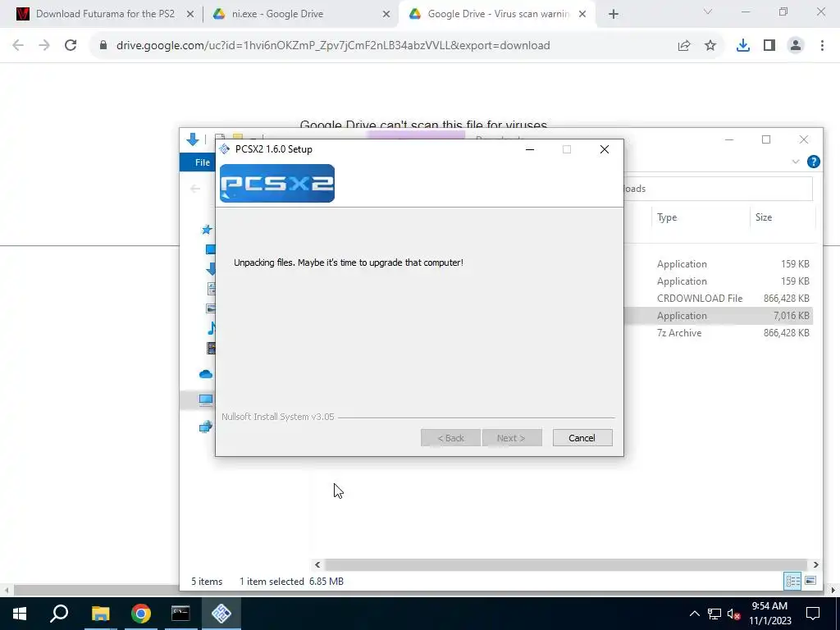Open Chrome tab search chevron
Image resolution: width=840 pixels, height=630 pixels.
[708, 11]
